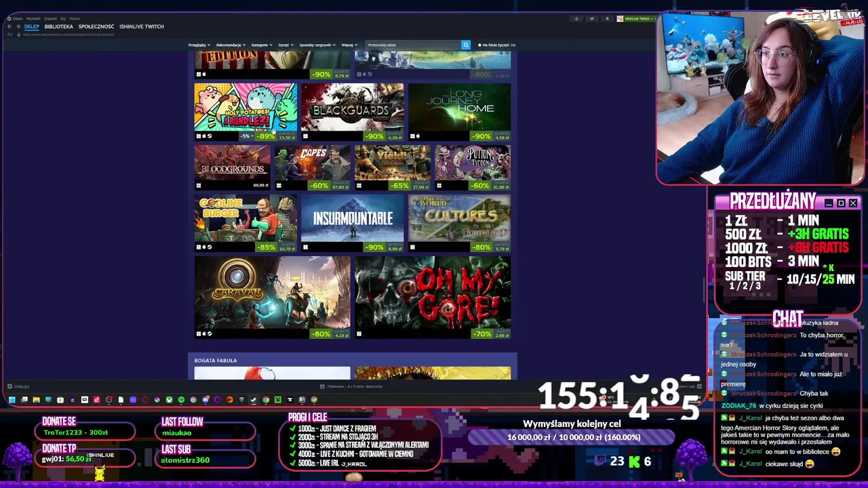Open the Na liście życzeń wishlist link

496,45
